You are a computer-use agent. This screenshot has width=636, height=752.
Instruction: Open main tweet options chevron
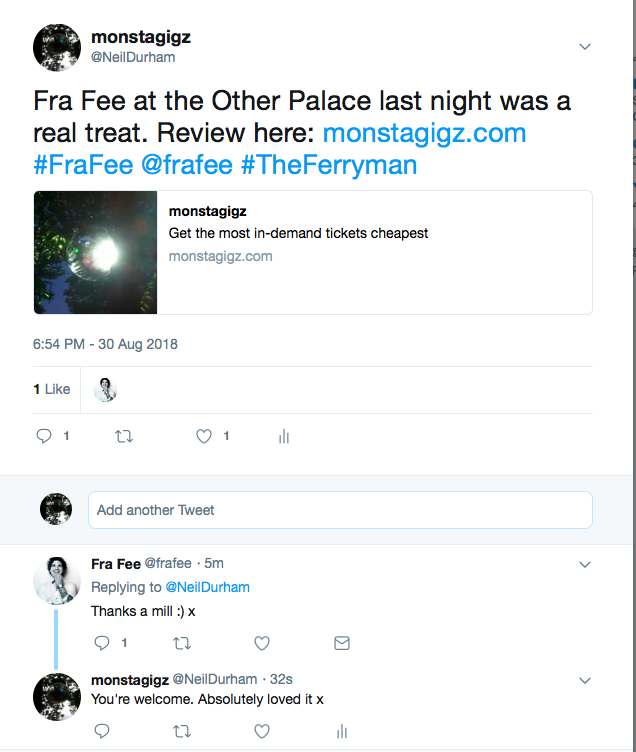pyautogui.click(x=585, y=47)
